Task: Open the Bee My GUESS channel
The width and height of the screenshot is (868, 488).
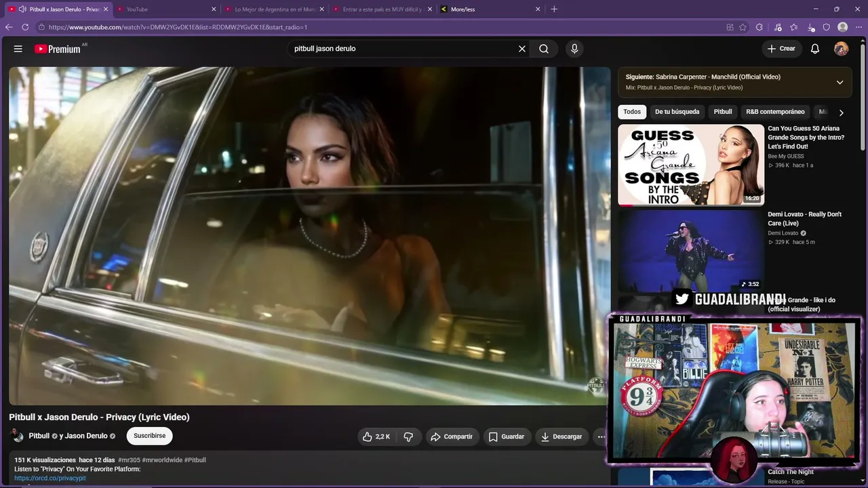Action: point(786,156)
